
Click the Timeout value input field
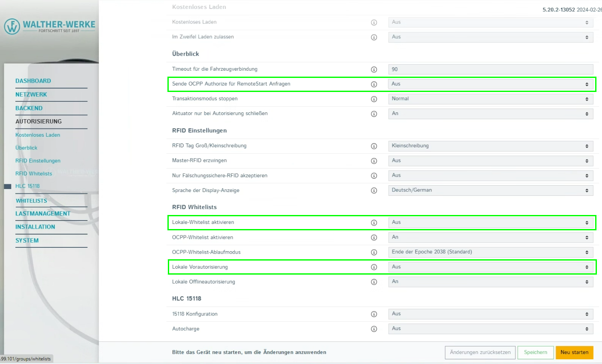(x=490, y=69)
